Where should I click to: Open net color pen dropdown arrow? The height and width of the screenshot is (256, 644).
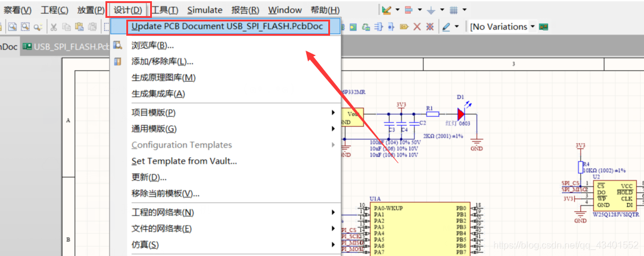point(457,27)
